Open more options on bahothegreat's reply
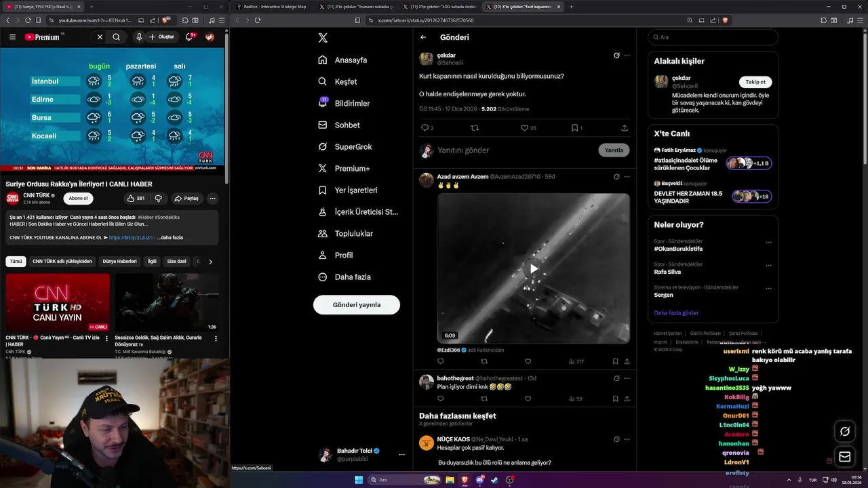Image resolution: width=868 pixels, height=488 pixels. pyautogui.click(x=627, y=378)
